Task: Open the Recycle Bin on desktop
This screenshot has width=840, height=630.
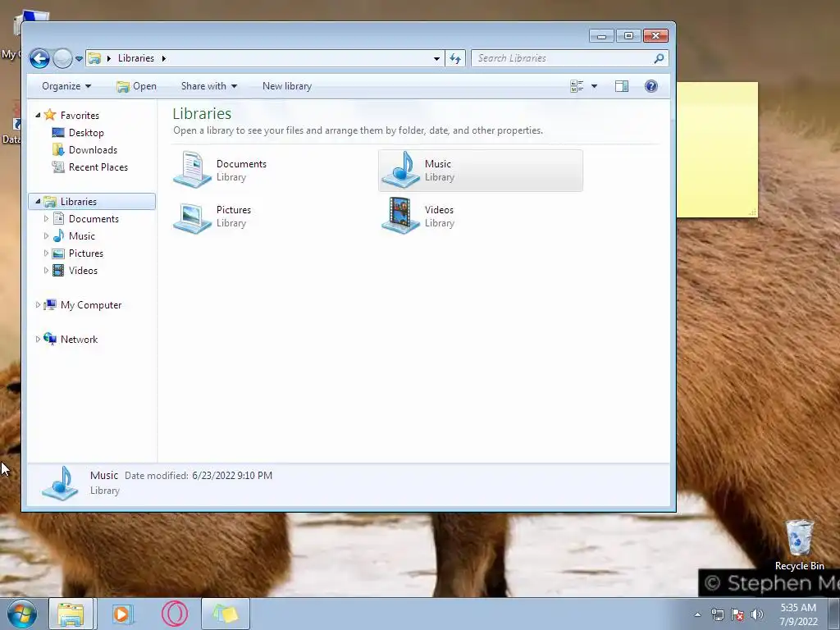Action: click(x=799, y=545)
